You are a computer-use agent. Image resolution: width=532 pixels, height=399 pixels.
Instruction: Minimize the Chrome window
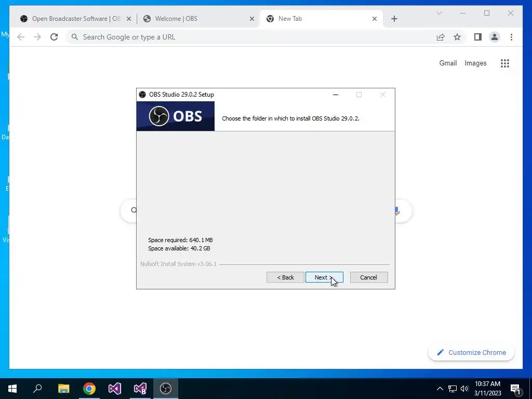(463, 13)
